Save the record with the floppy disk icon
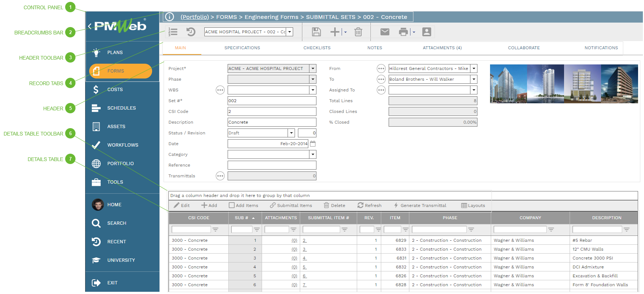This screenshot has height=294, width=644. point(316,32)
